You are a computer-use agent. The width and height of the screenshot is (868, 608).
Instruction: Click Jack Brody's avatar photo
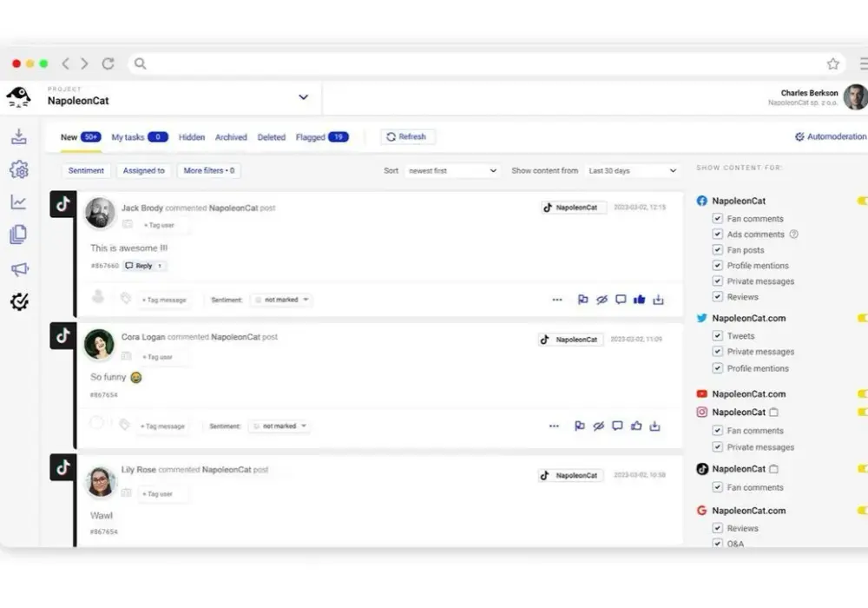click(100, 213)
